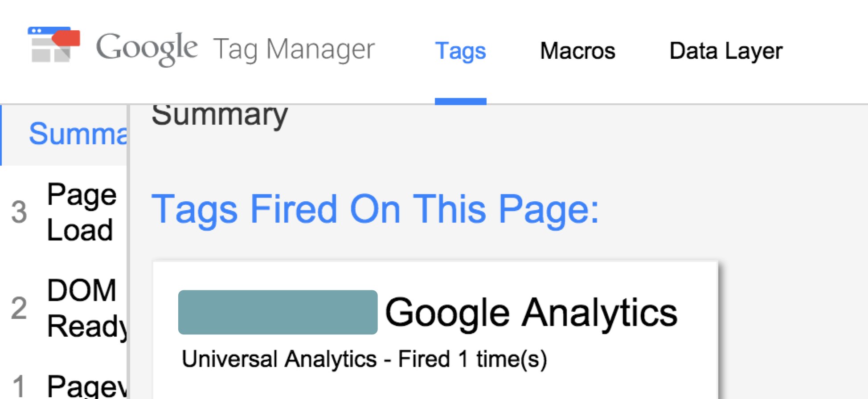
Task: Click the Google wordmark in the header
Action: click(x=147, y=49)
